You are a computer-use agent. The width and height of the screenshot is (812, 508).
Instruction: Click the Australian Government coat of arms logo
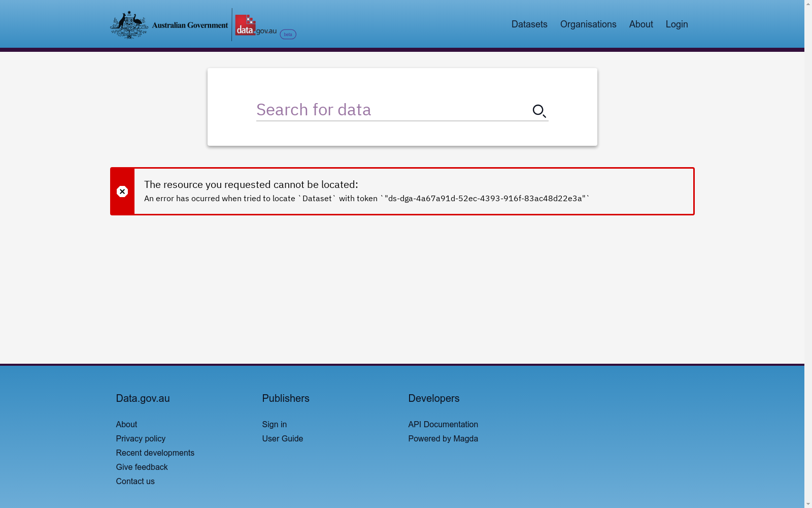click(x=130, y=25)
